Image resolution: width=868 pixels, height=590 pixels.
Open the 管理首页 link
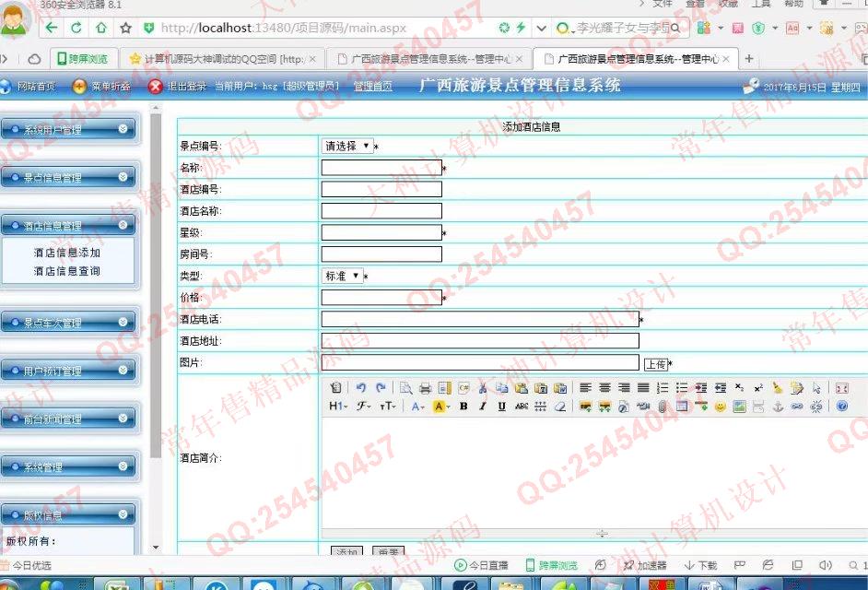(373, 86)
